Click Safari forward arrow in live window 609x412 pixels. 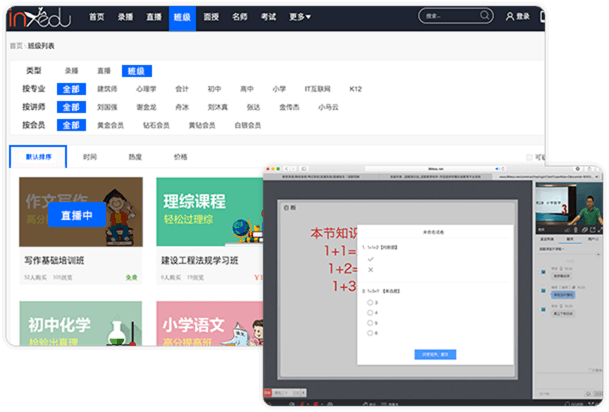294,169
